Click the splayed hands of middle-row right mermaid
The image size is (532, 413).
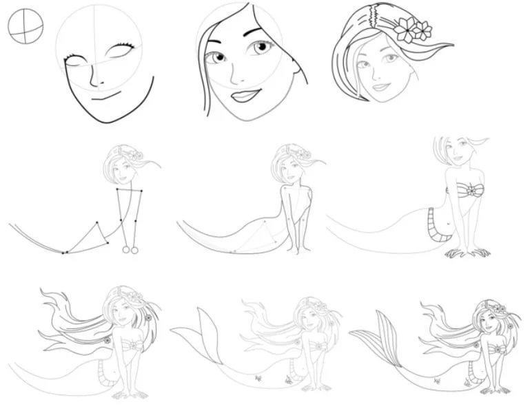click(469, 252)
